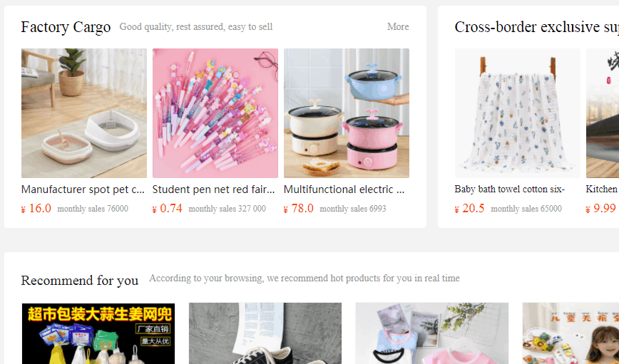Select the Factory Cargo section heading

click(66, 27)
